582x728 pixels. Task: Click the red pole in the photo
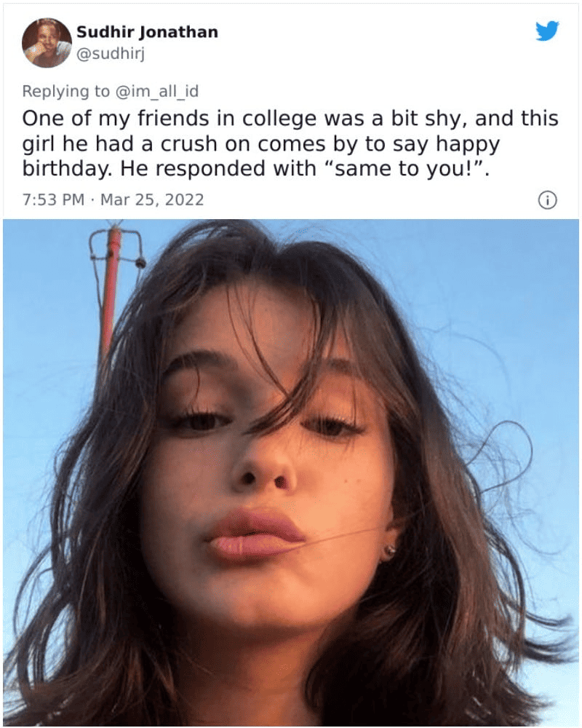[111, 291]
